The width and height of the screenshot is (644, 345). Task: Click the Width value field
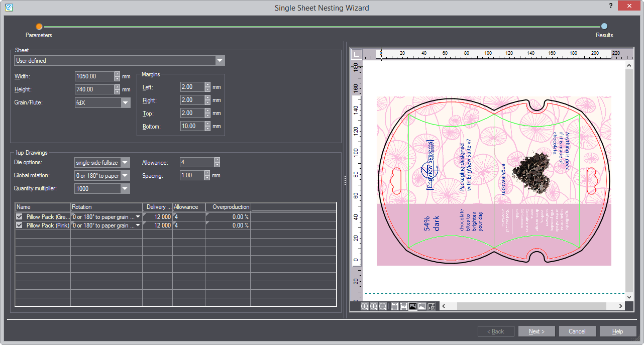[94, 76]
